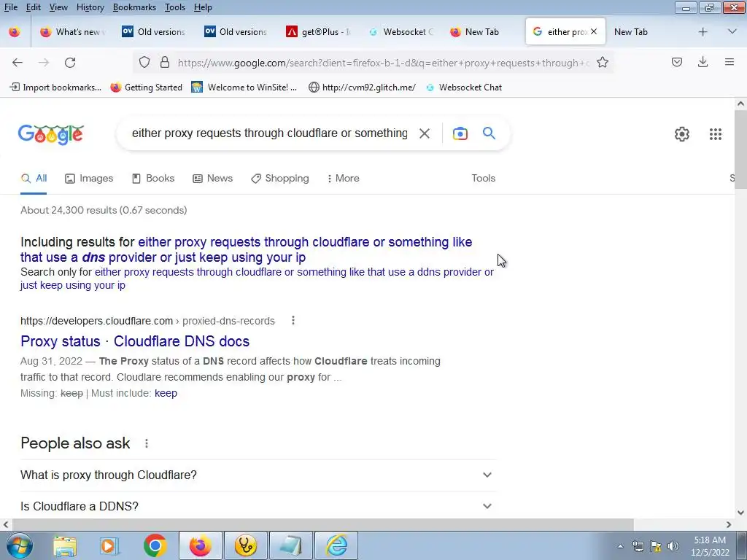Expand 'Is Cloudflare a DDNS?' question
This screenshot has height=560, width=747.
pos(258,506)
